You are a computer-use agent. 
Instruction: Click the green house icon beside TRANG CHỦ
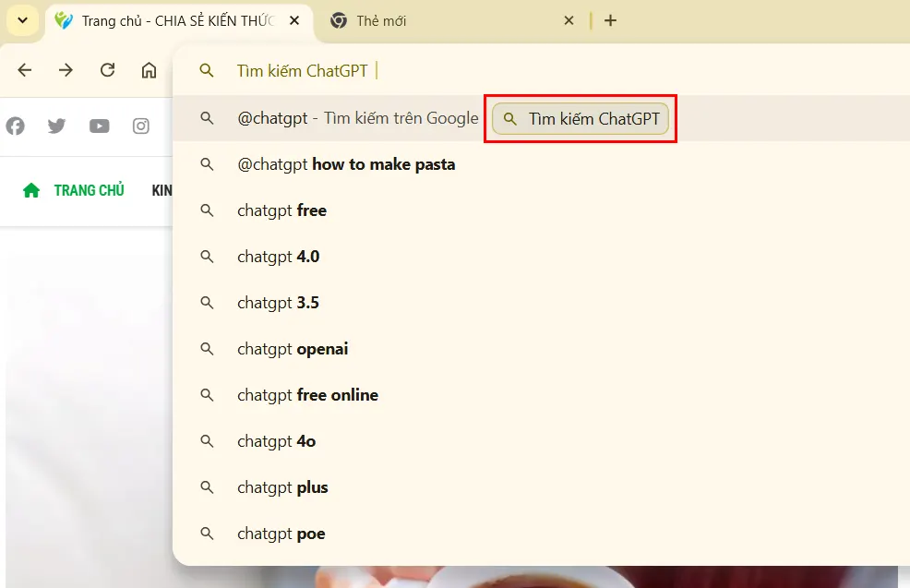(x=30, y=189)
